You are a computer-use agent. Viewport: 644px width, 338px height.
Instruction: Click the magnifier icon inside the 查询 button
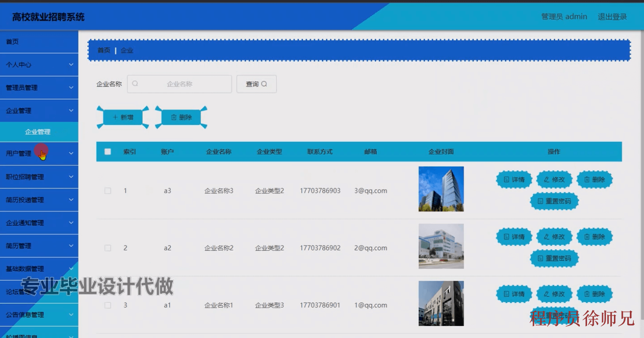click(x=264, y=84)
